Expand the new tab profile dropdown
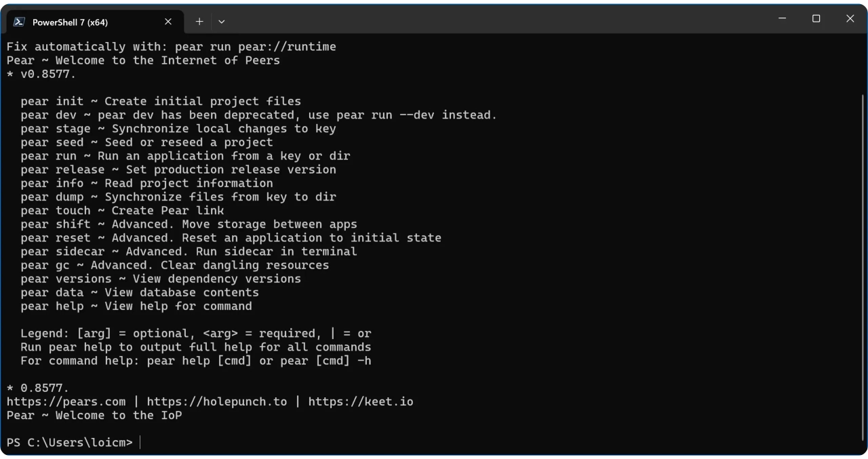The image size is (868, 459). (x=222, y=22)
